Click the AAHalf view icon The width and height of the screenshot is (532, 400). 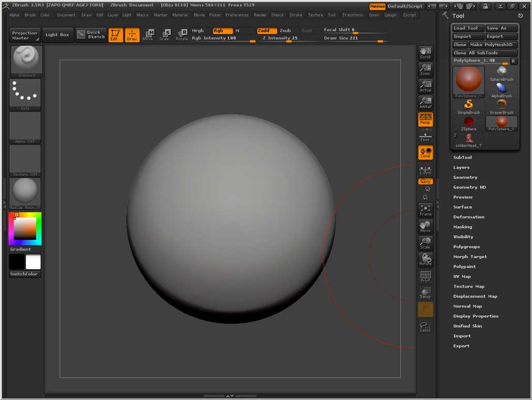[425, 102]
